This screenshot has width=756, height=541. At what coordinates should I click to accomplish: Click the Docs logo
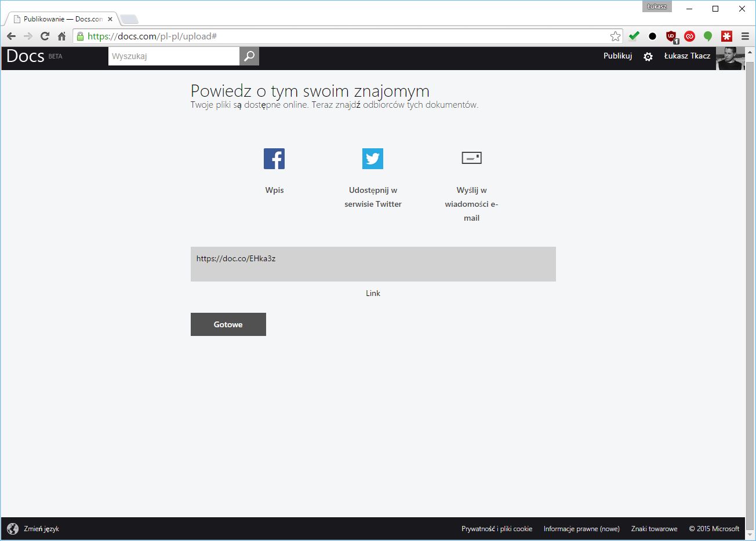pyautogui.click(x=26, y=56)
